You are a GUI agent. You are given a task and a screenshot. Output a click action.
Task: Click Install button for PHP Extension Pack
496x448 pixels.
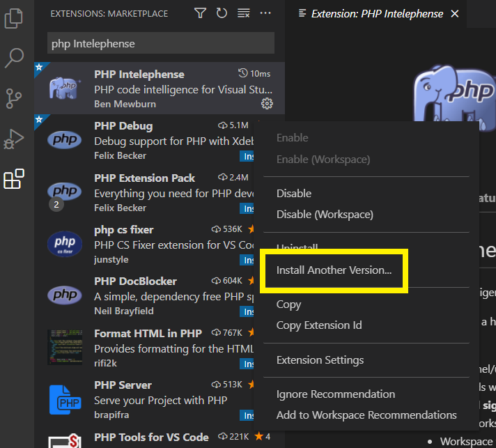[247, 208]
